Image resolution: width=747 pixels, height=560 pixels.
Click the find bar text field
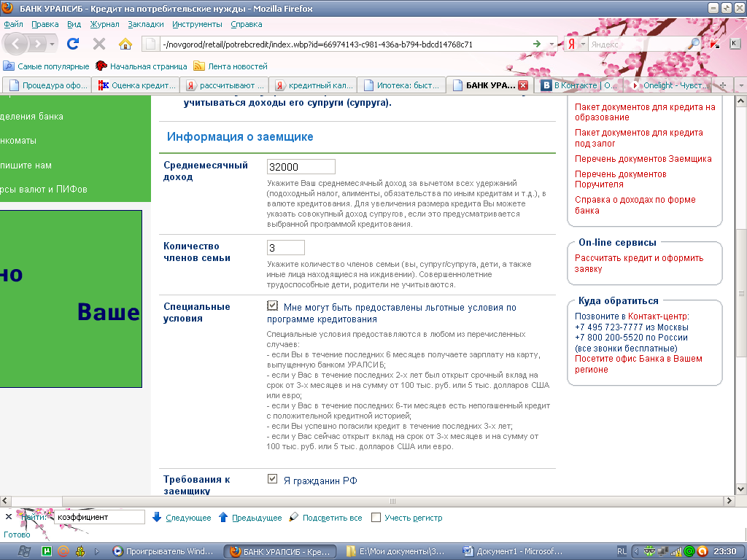point(99,517)
